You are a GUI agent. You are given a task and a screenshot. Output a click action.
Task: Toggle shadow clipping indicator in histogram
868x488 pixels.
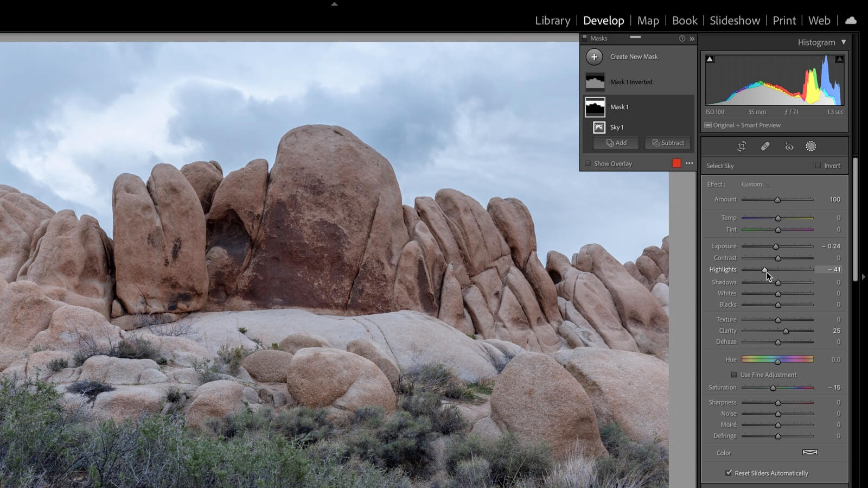[x=710, y=59]
